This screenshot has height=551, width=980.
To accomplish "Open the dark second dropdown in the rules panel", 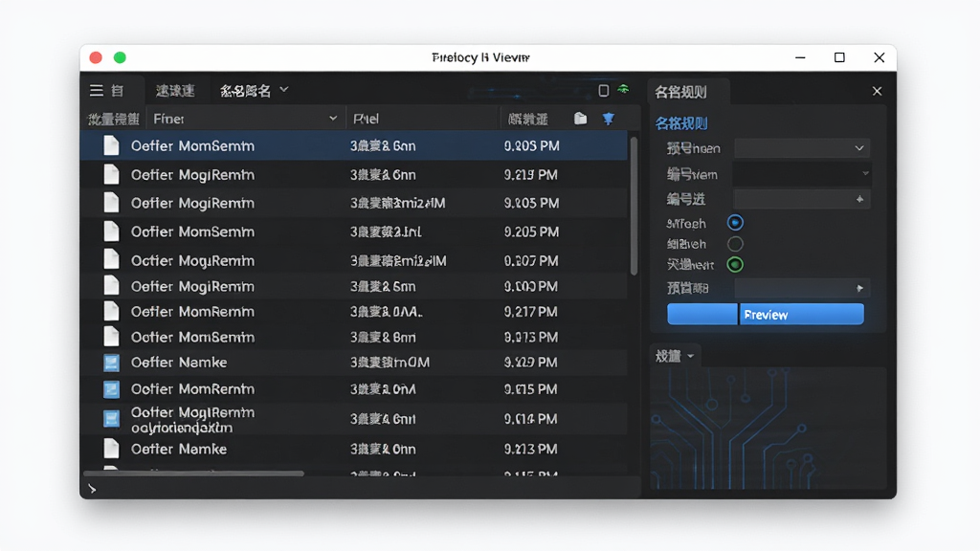I will [803, 174].
